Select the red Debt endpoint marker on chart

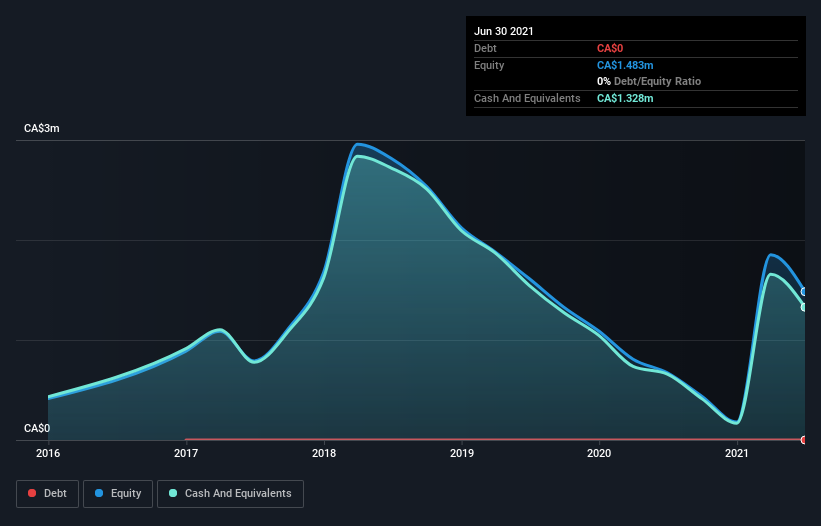coord(804,440)
